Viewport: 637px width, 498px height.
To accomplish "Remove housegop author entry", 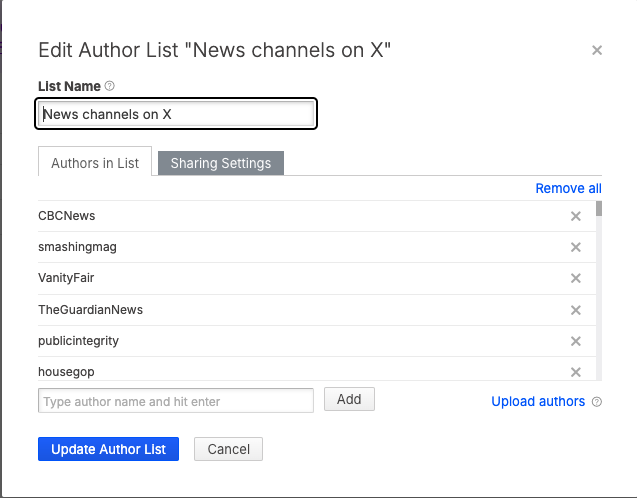I will pyautogui.click(x=575, y=372).
